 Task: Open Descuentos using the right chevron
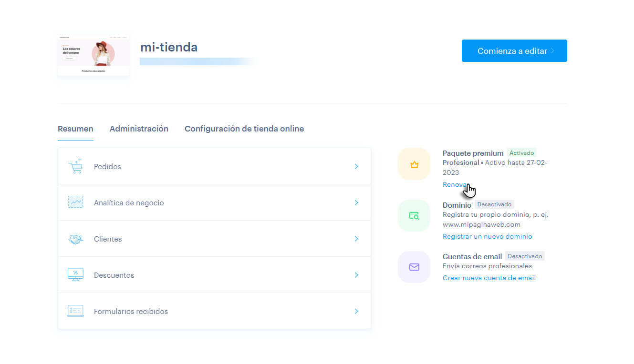click(x=356, y=275)
